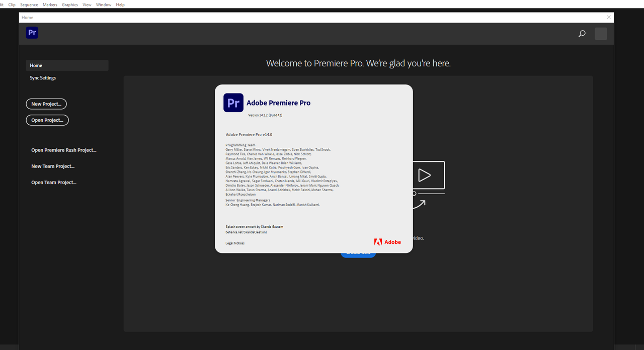Click the Pr logo in About dialog

pyautogui.click(x=233, y=103)
